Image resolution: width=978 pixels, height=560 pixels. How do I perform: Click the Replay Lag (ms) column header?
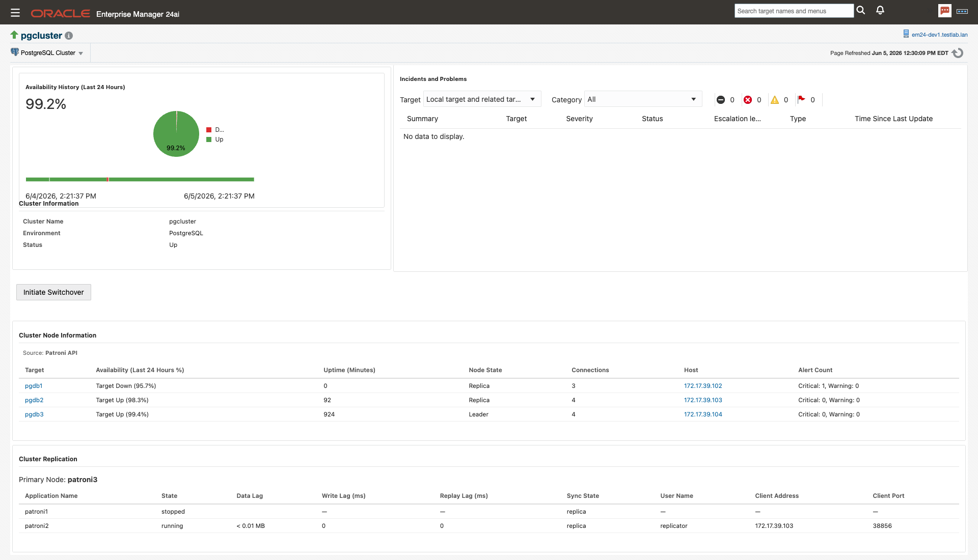464,496
